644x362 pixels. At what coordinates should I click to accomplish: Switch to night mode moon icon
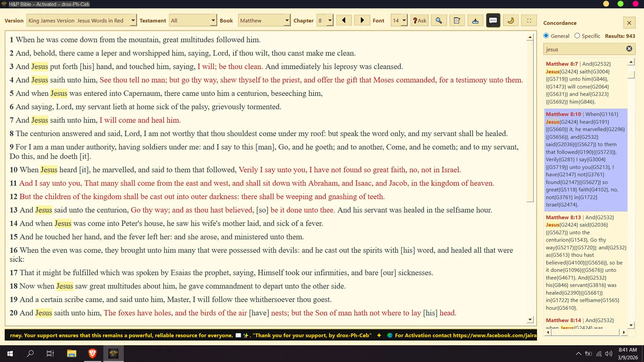(511, 20)
